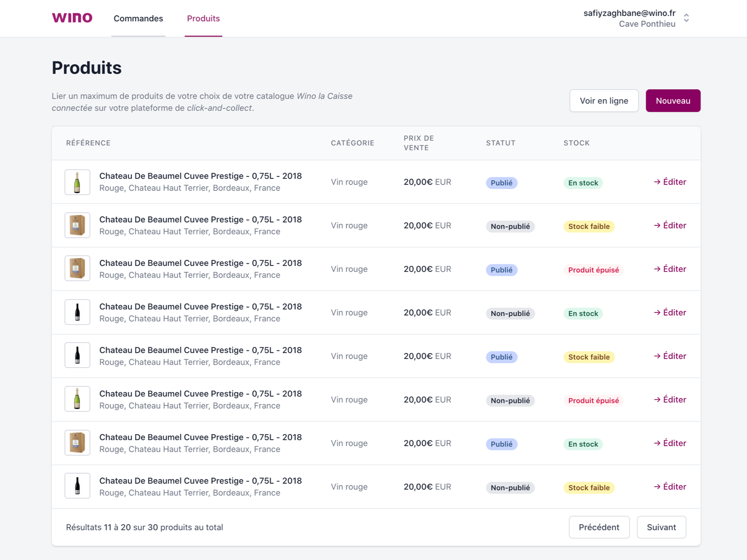Image resolution: width=747 pixels, height=560 pixels.
Task: Click the Voir en ligne button
Action: (604, 101)
